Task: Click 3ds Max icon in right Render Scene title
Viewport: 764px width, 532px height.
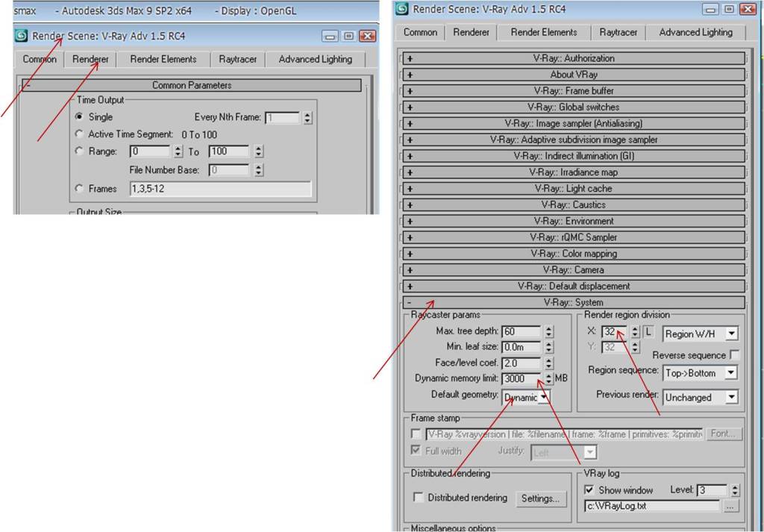Action: pyautogui.click(x=402, y=9)
